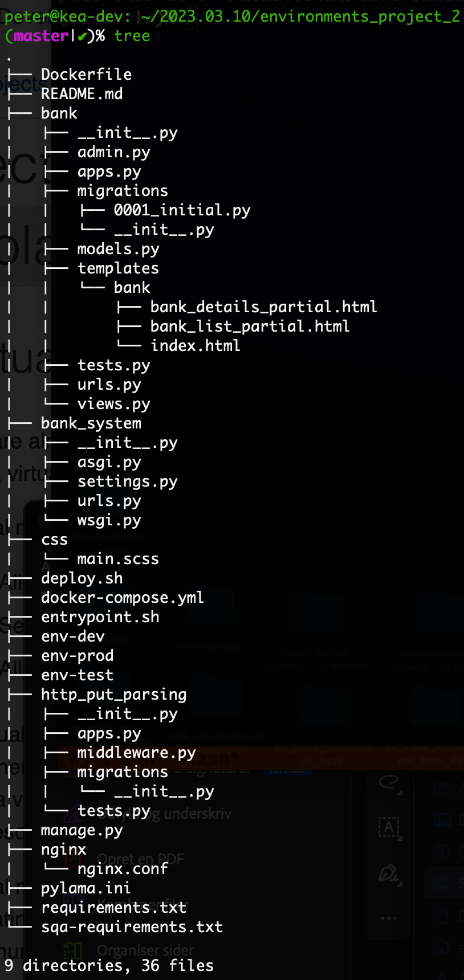Click sqa-requirements.txt at the tree bottom
This screenshot has width=464, height=980.
pyautogui.click(x=132, y=927)
